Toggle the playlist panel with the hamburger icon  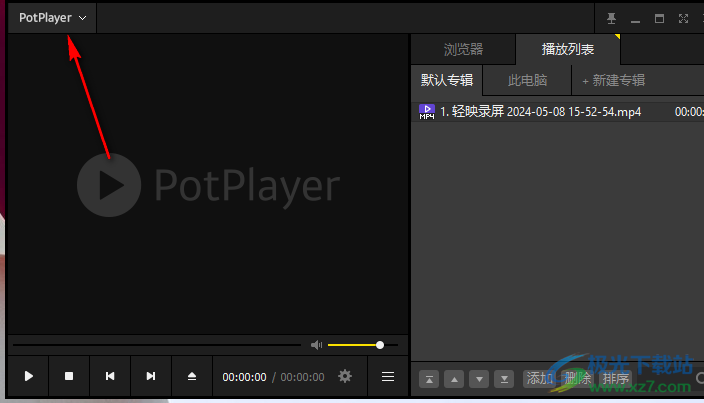[x=388, y=376]
